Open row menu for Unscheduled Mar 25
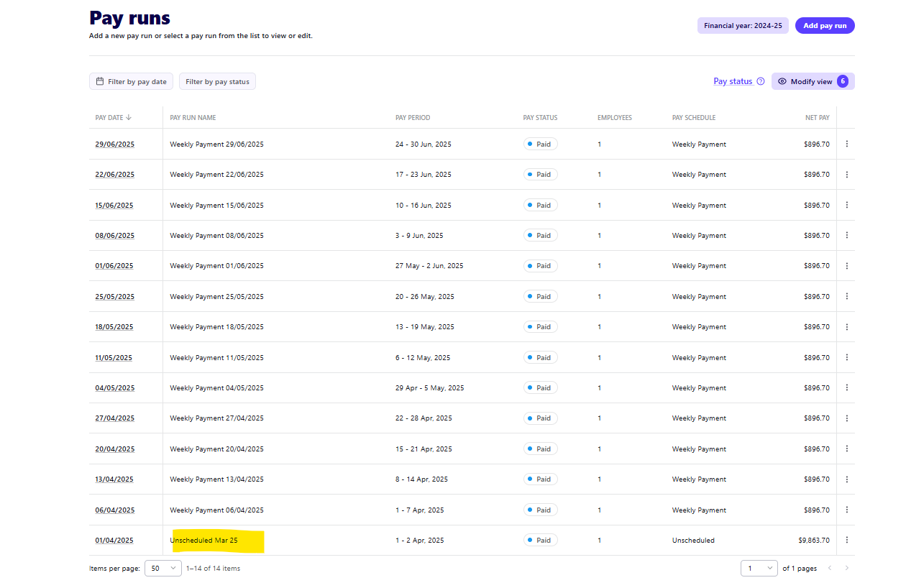The image size is (906, 588). pos(846,540)
